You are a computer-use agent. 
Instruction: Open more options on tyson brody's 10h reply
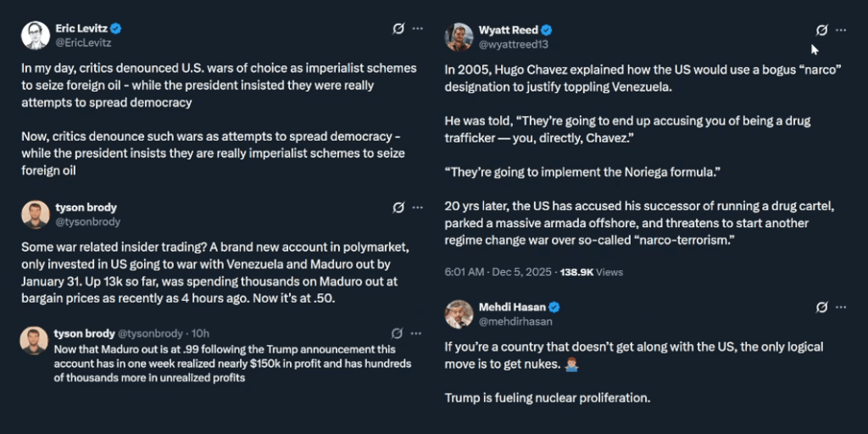[416, 333]
